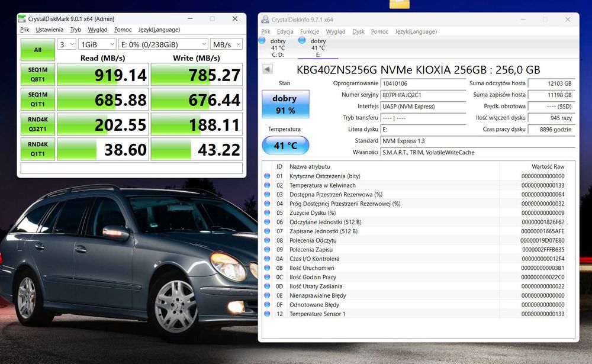Viewport: 592px width, 364px height.
Task: Click RND4K Q1T1 read result 38.60
Action: pyautogui.click(x=102, y=149)
